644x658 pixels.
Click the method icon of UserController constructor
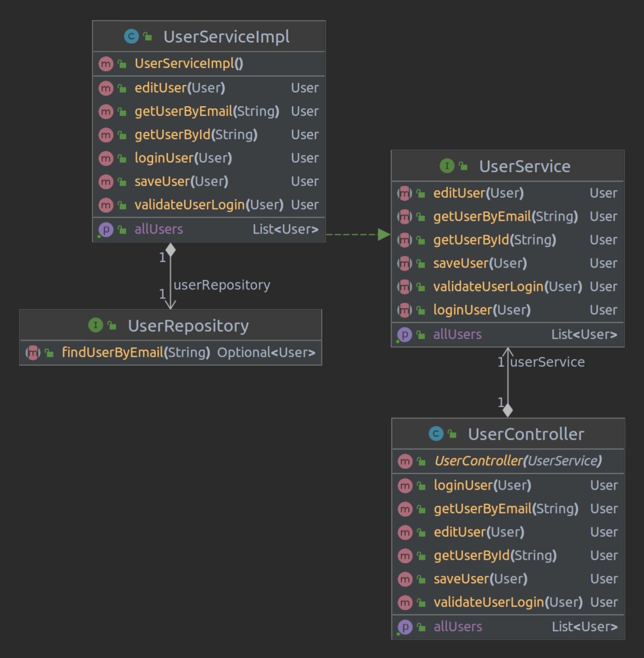[405, 461]
